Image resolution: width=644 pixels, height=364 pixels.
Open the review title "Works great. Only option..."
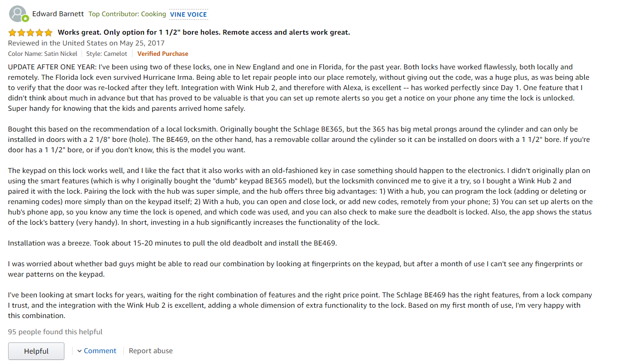coord(204,32)
